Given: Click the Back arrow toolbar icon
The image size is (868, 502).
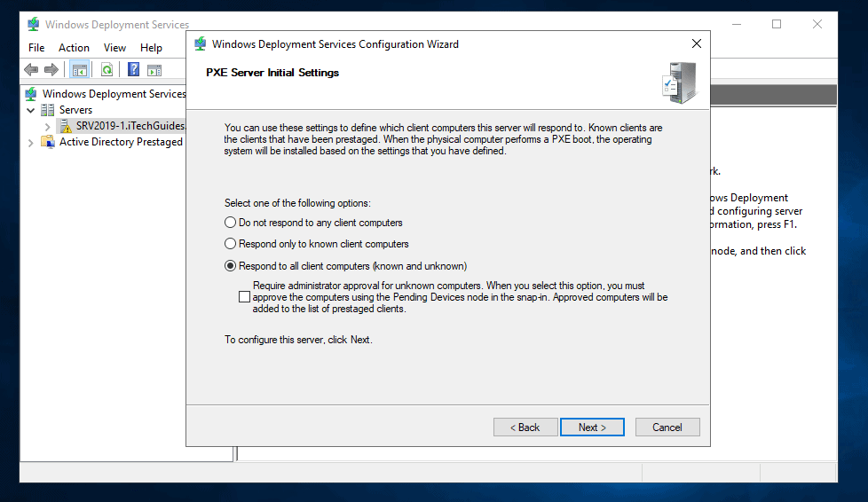Looking at the screenshot, I should tap(32, 70).
